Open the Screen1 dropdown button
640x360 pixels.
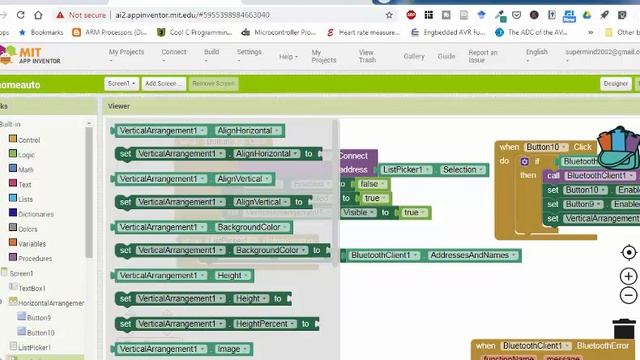[121, 84]
